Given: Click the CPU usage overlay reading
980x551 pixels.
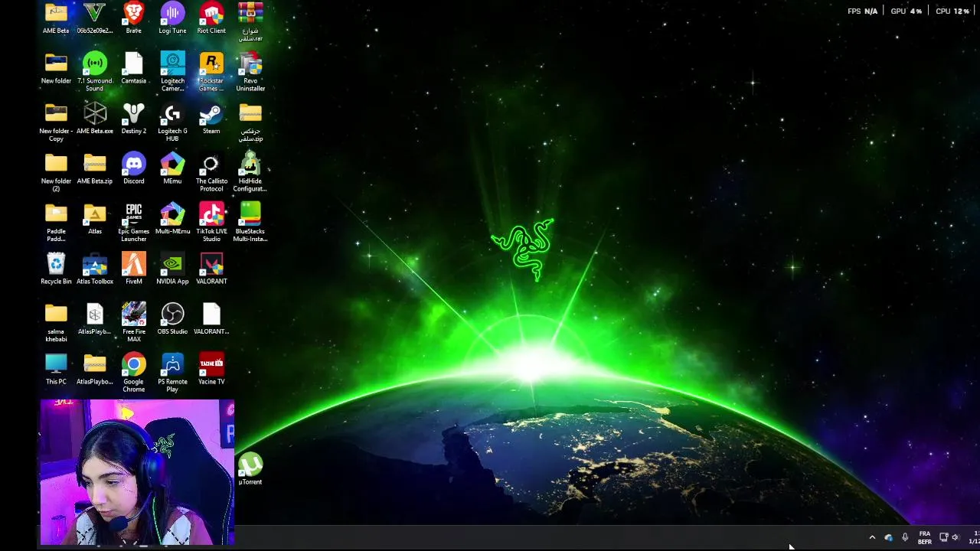Looking at the screenshot, I should click(x=952, y=11).
